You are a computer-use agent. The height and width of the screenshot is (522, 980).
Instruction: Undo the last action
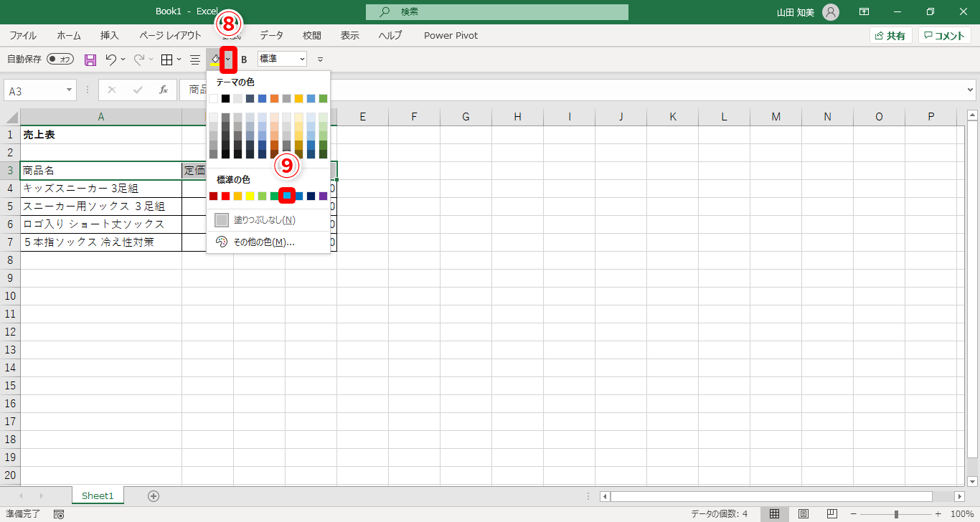click(110, 60)
